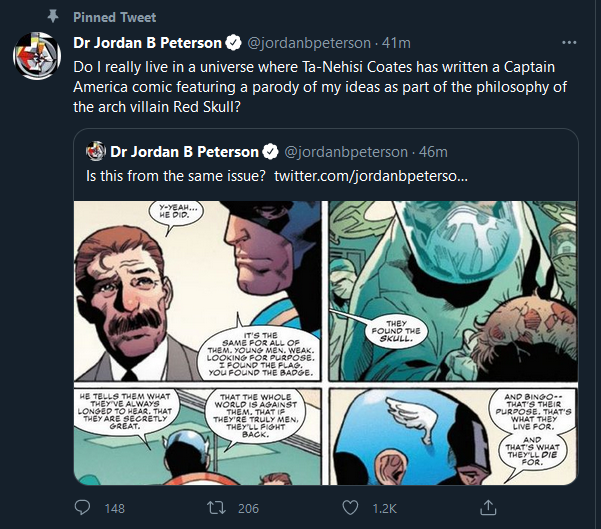This screenshot has height=529, width=601.
Task: Open the three-dot more options menu
Action: pyautogui.click(x=569, y=43)
